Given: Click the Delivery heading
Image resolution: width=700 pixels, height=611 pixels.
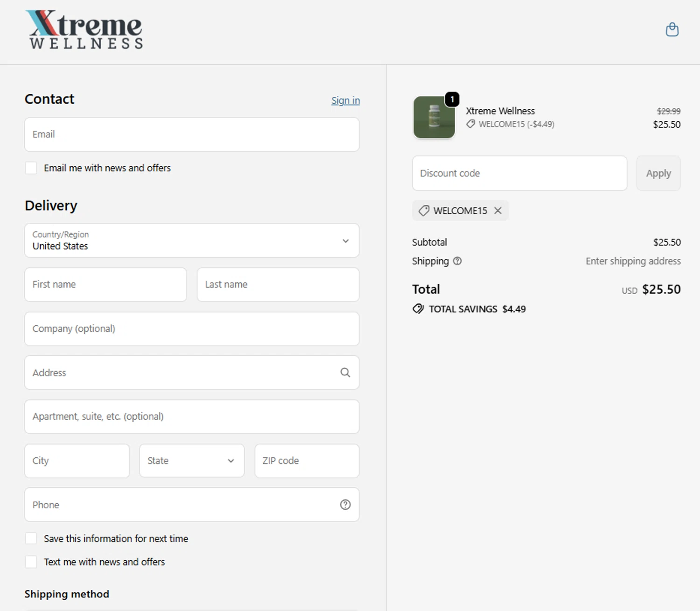Looking at the screenshot, I should click(51, 205).
